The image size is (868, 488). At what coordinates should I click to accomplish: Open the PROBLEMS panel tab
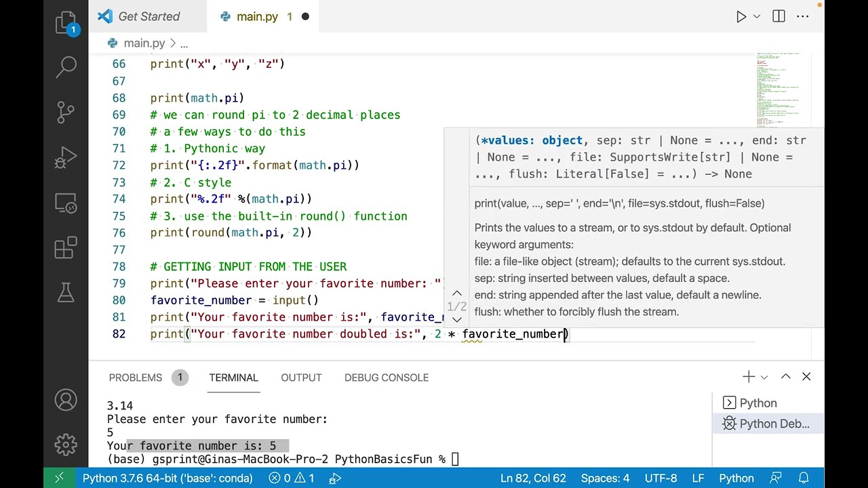click(x=136, y=378)
